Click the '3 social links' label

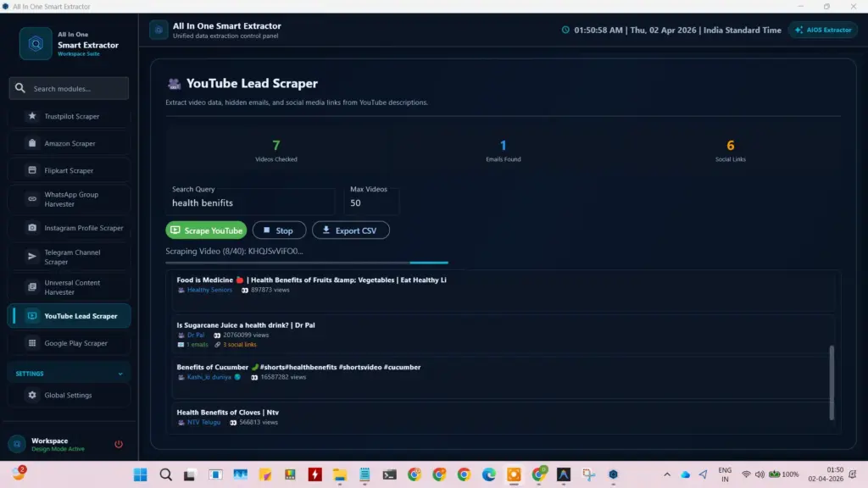240,345
